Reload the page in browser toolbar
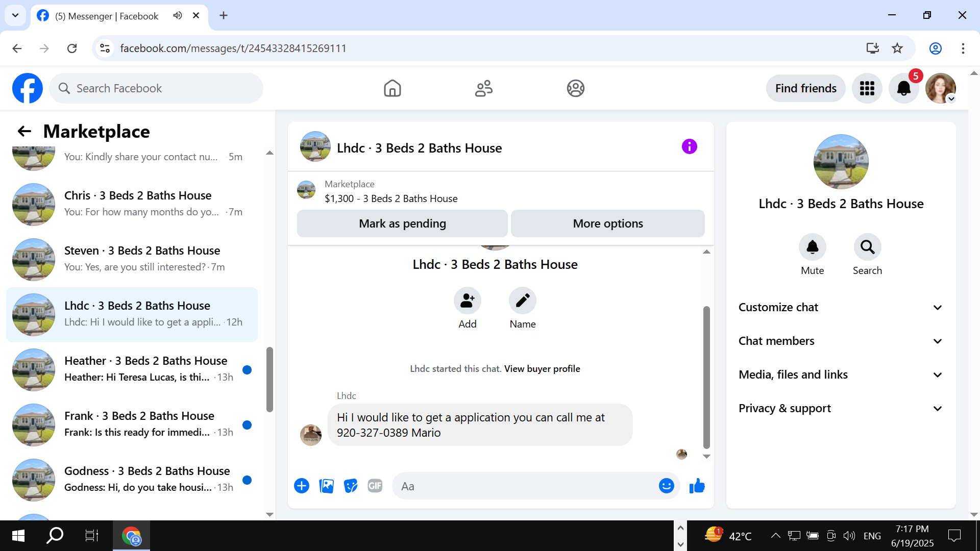This screenshot has width=980, height=551. coord(72,48)
